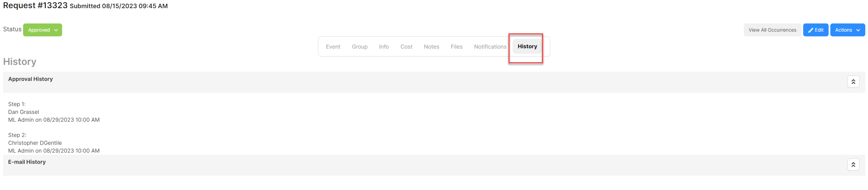Open the Files tab
The width and height of the screenshot is (868, 190).
click(x=457, y=47)
